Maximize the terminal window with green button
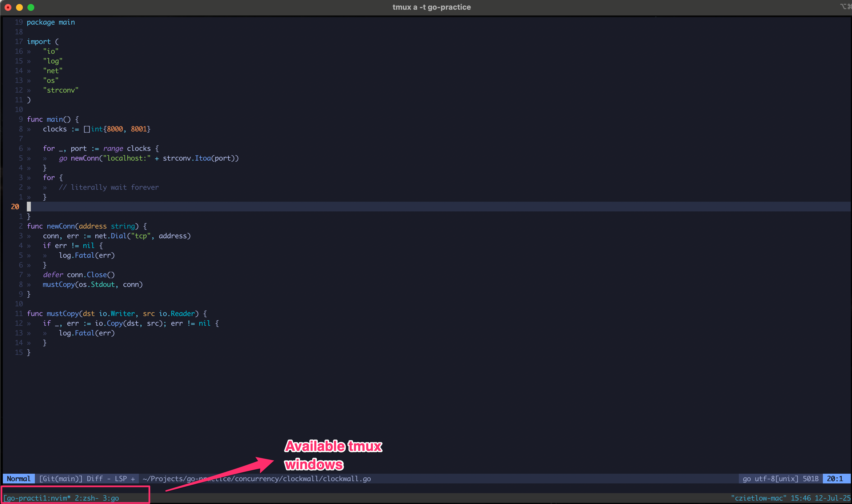The height and width of the screenshot is (504, 852). [x=31, y=7]
